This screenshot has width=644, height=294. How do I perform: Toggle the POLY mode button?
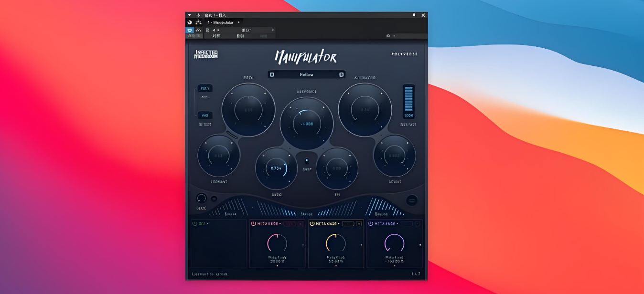pyautogui.click(x=205, y=88)
